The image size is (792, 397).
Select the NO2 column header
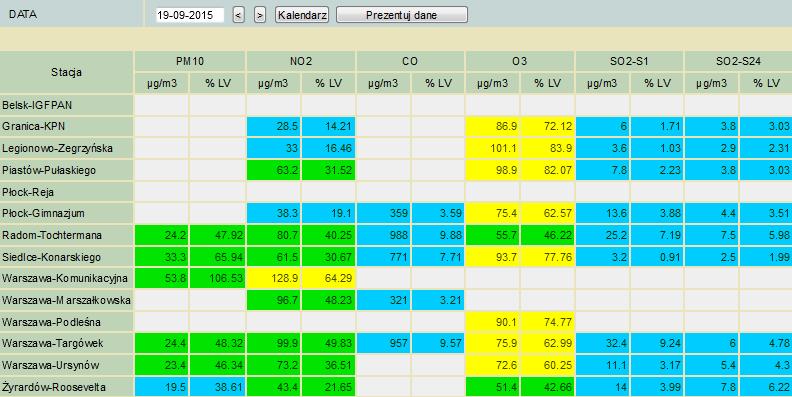pos(301,61)
